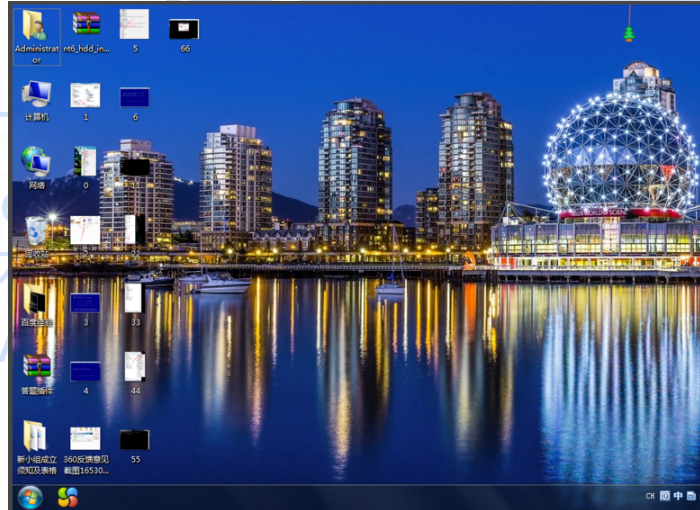Click the 中 input method tray icon
Viewport: 700px width, 510px height.
(678, 496)
